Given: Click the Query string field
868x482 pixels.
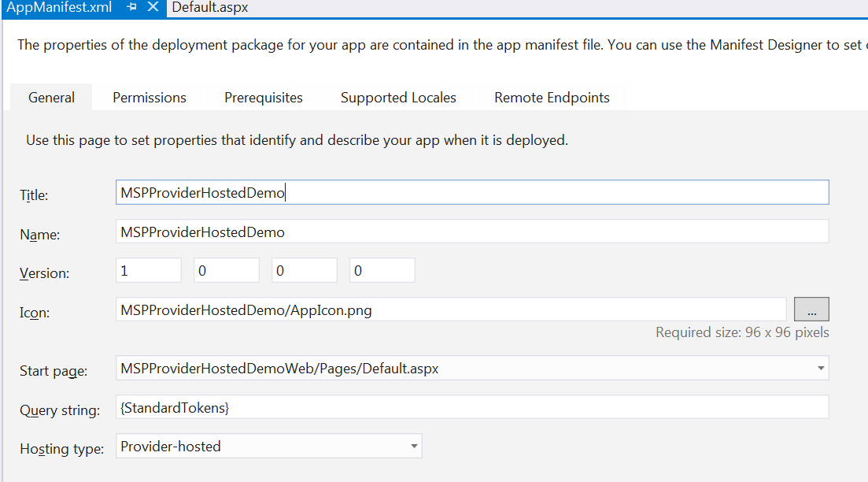Looking at the screenshot, I should [472, 407].
